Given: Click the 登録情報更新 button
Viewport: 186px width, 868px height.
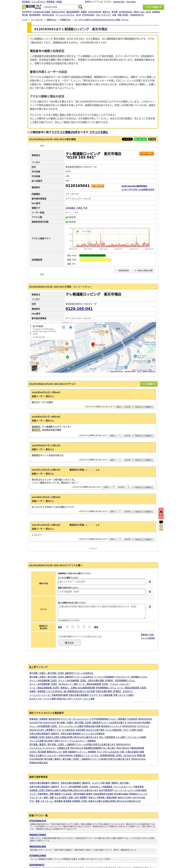Looking at the screenshot, I should tap(123, 271).
